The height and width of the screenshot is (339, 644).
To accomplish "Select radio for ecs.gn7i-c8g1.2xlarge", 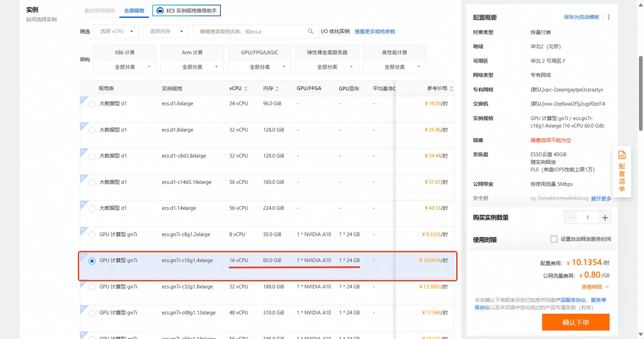I will tap(92, 235).
